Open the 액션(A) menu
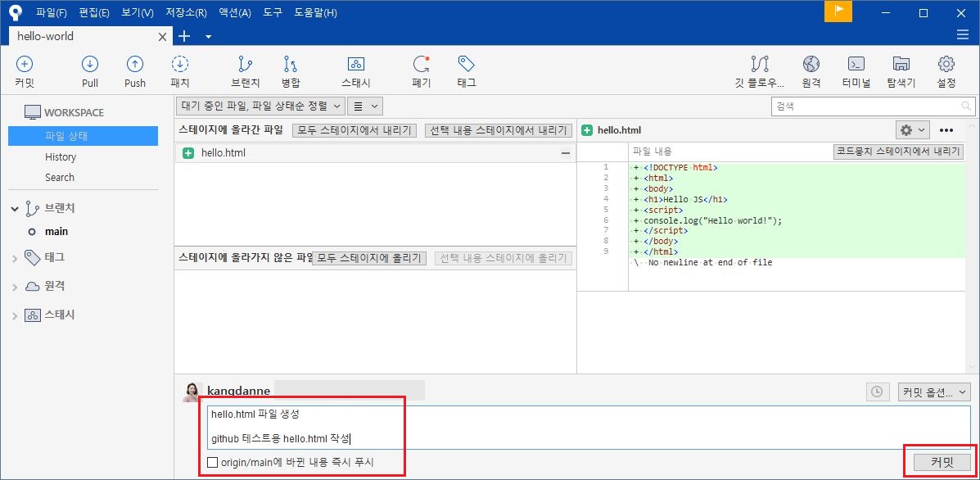The image size is (980, 480). [235, 12]
